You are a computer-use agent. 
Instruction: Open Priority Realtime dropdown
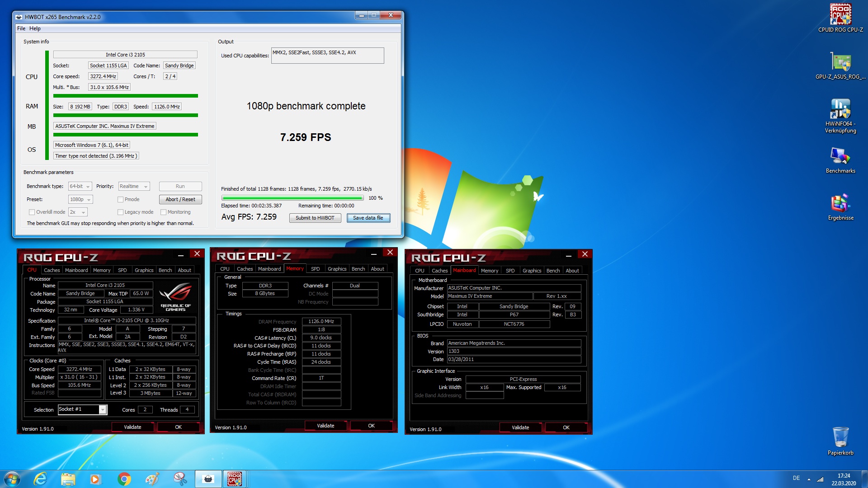[134, 186]
